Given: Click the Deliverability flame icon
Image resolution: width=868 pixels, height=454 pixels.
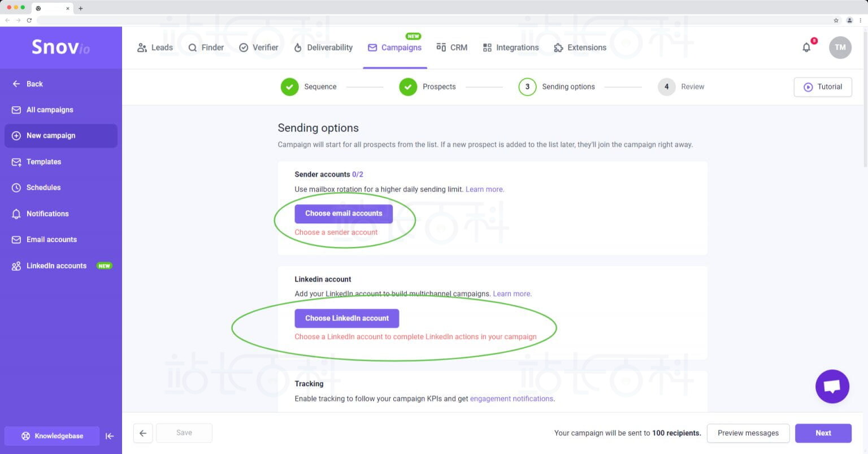Looking at the screenshot, I should (x=298, y=47).
